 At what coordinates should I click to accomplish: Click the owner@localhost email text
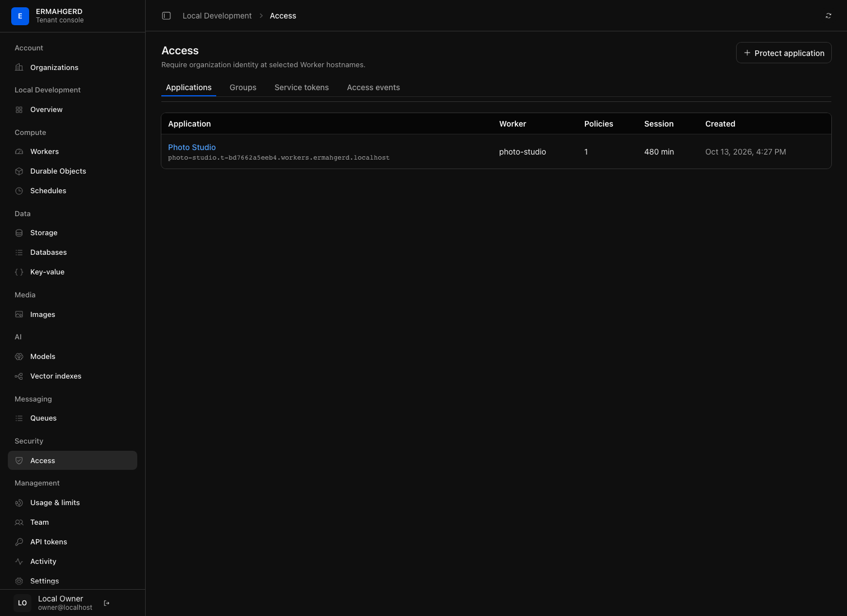[65, 608]
